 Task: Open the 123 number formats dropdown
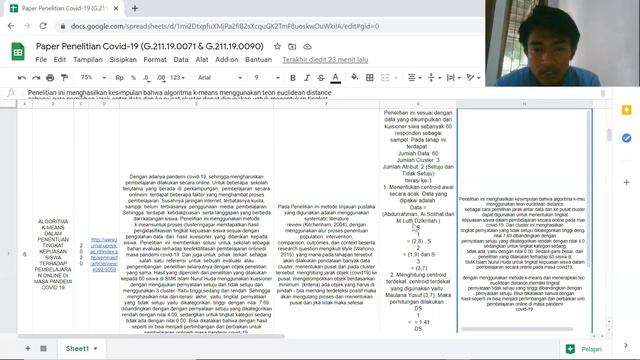coord(178,78)
